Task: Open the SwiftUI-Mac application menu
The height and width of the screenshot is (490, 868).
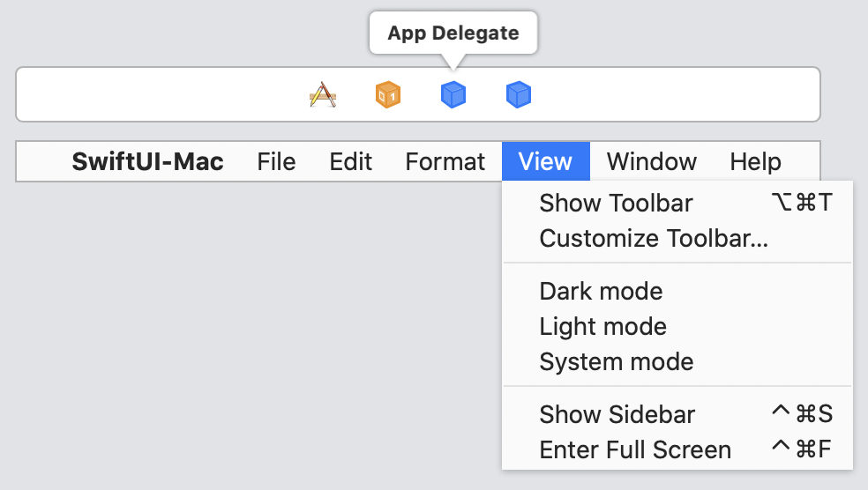Action: (147, 162)
